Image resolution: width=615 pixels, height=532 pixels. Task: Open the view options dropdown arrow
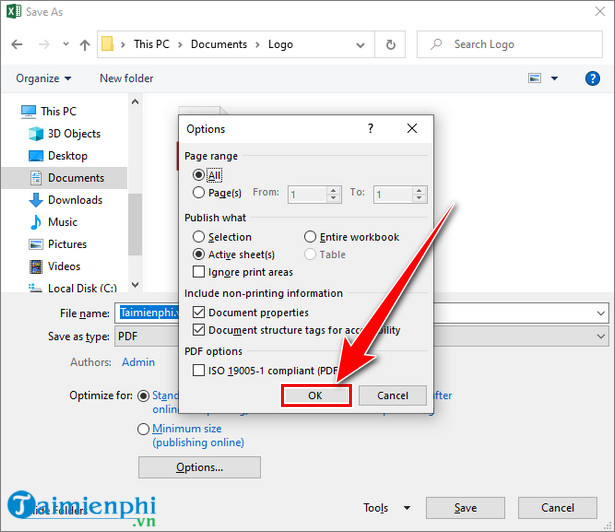click(554, 78)
